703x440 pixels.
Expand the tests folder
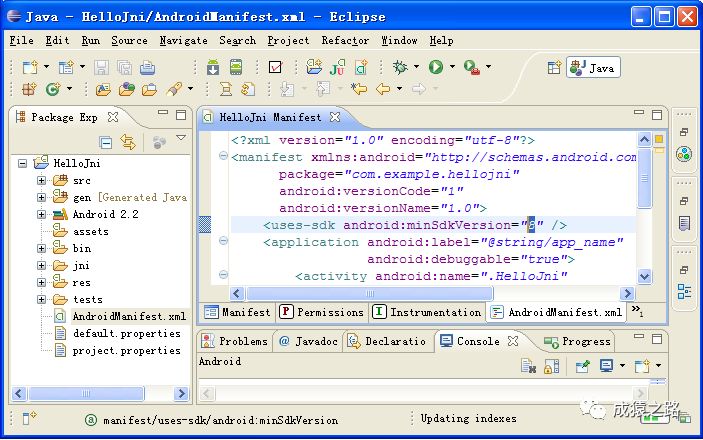pos(41,299)
